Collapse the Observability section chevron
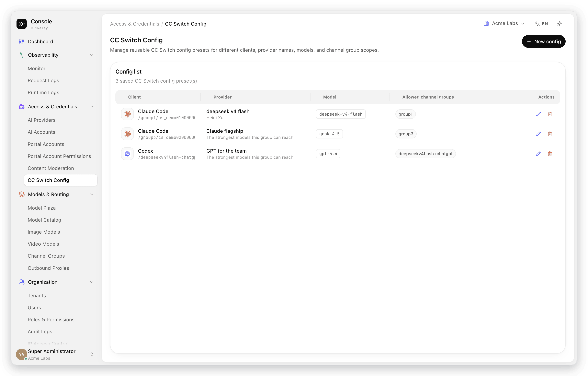The width and height of the screenshot is (588, 376). (x=92, y=55)
